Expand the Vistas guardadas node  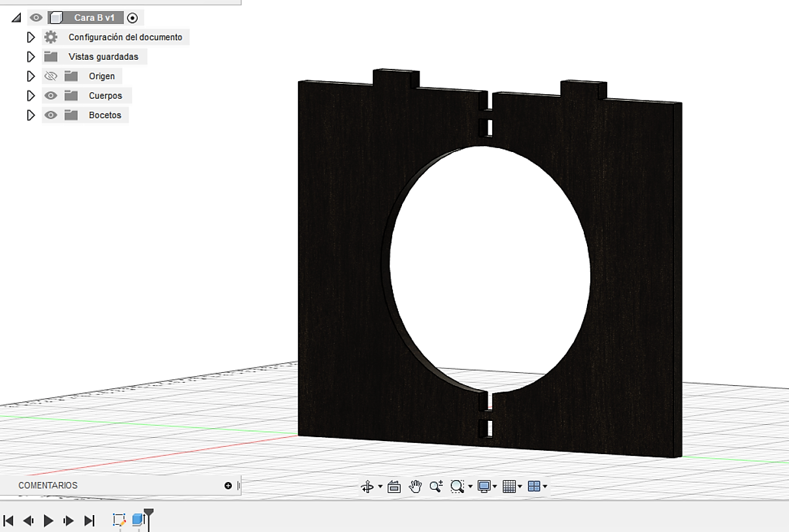[x=31, y=57]
